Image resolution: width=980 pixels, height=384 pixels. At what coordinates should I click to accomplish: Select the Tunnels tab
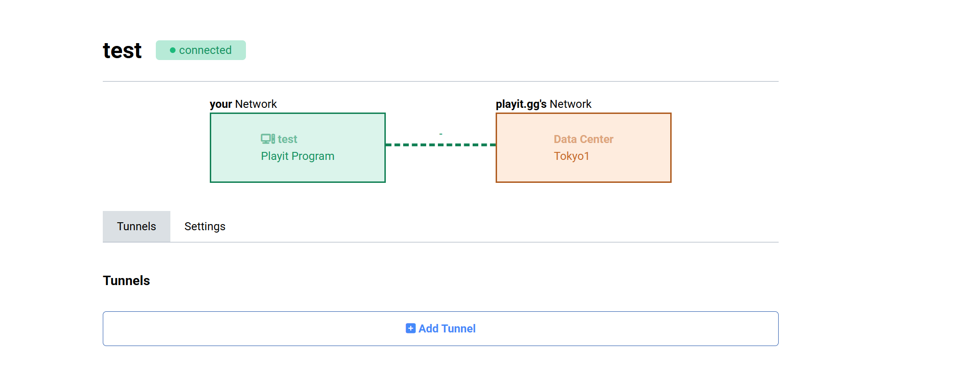click(137, 226)
